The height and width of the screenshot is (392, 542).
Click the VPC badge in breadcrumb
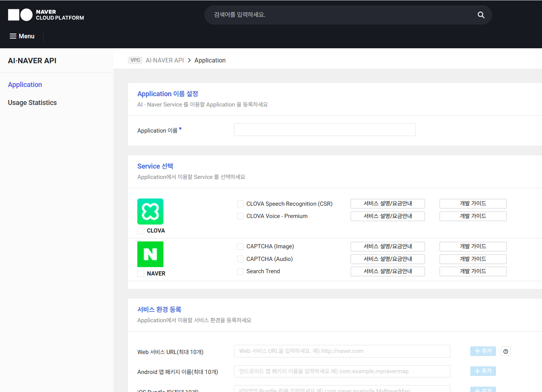point(135,60)
